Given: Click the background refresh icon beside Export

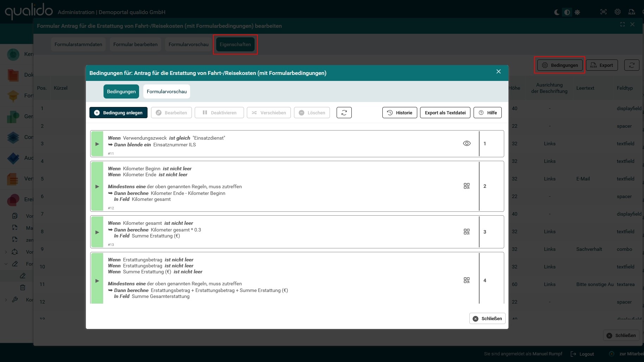Looking at the screenshot, I should click(632, 65).
